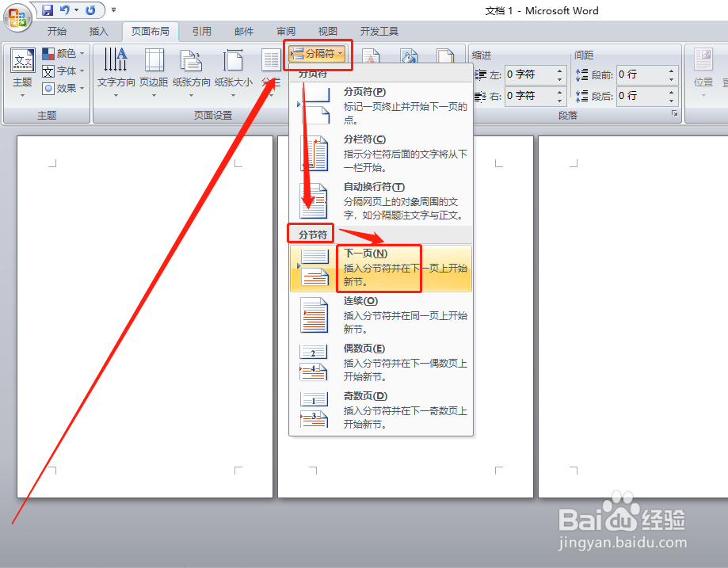728x568 pixels.
Task: Open 页边距 margins menu
Action: pyautogui.click(x=154, y=72)
